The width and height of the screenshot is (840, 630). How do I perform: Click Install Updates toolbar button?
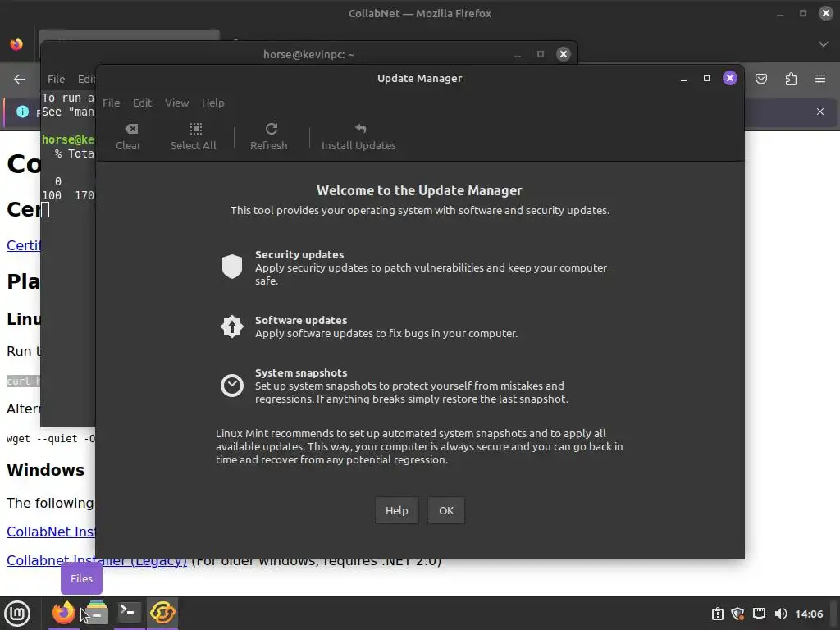coord(358,137)
